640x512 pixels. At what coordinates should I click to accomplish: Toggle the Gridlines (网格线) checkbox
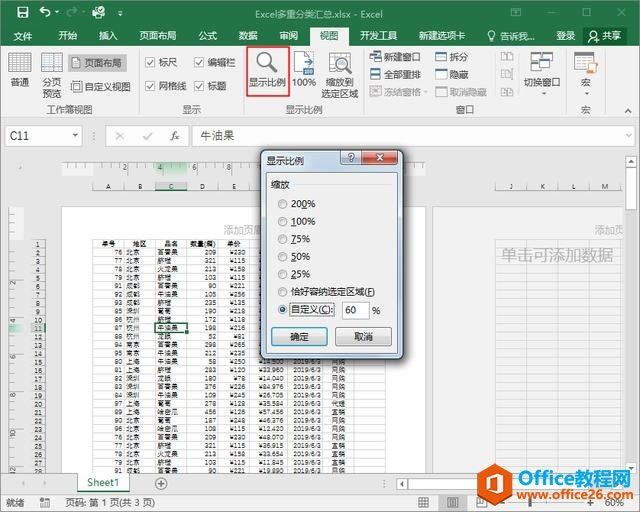coord(150,86)
